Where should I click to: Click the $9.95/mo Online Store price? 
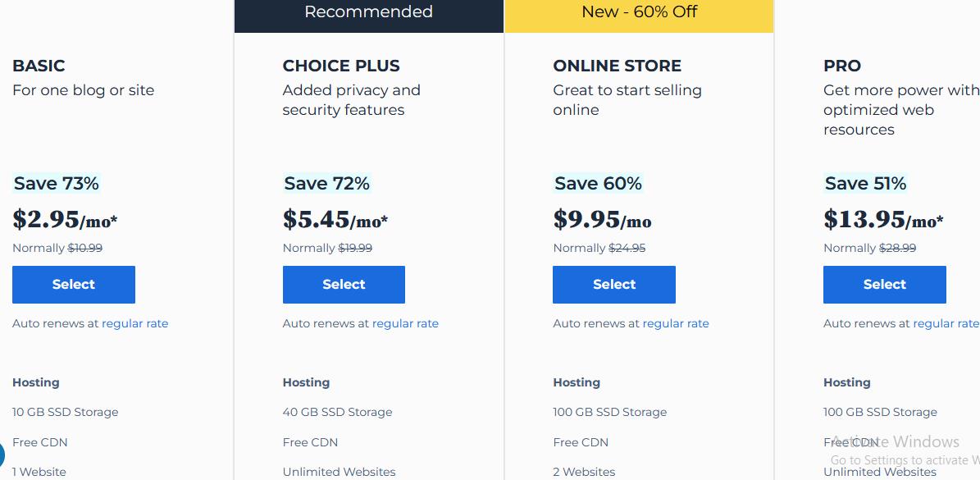click(602, 219)
